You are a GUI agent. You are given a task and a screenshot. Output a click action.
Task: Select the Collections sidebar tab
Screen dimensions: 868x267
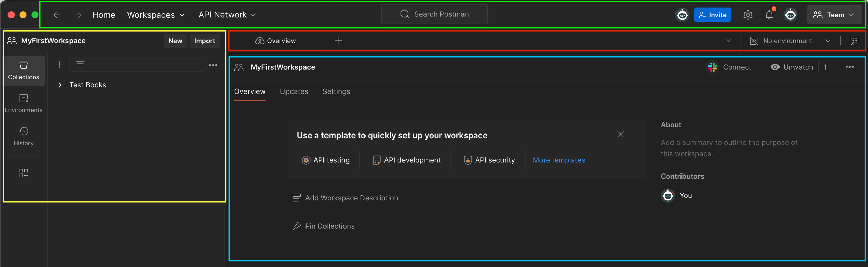(24, 70)
